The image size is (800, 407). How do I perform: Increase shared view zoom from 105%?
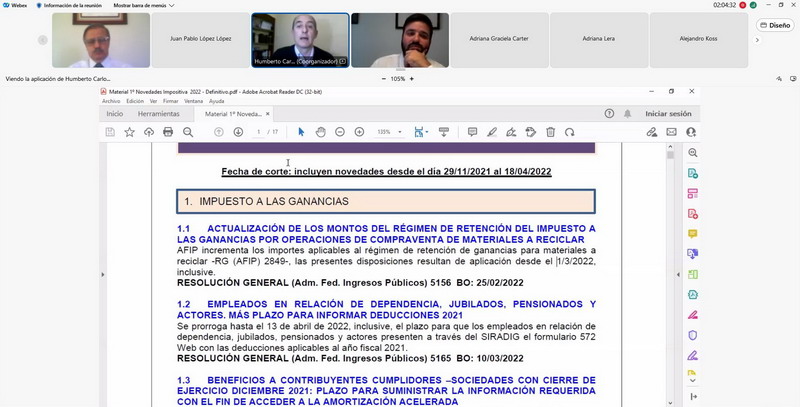coord(412,79)
